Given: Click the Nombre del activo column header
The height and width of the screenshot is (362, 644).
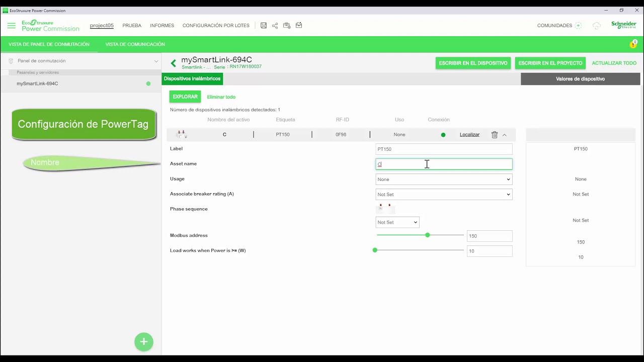Looking at the screenshot, I should 228,120.
